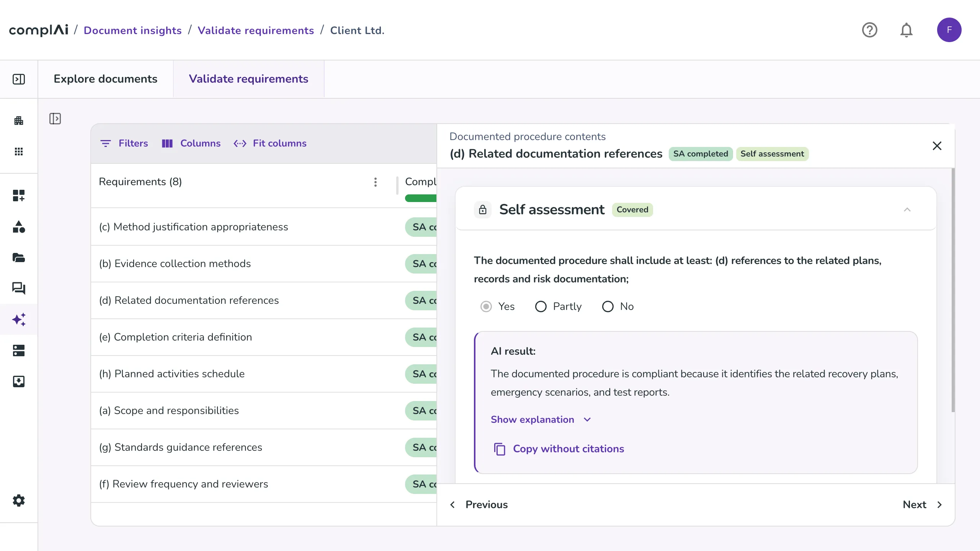Screen dimensions: 980x551
Task: Click the Columns icon in table toolbar
Action: click(x=167, y=143)
